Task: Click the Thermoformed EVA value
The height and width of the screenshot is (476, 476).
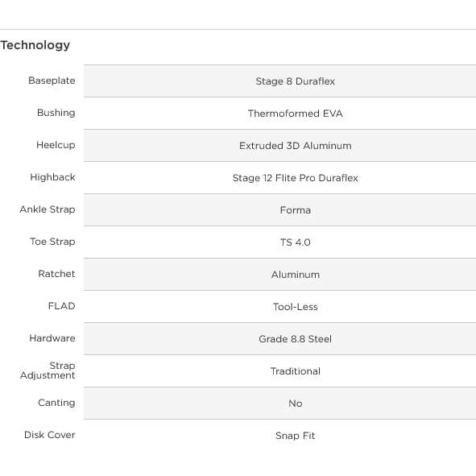Action: tap(295, 114)
